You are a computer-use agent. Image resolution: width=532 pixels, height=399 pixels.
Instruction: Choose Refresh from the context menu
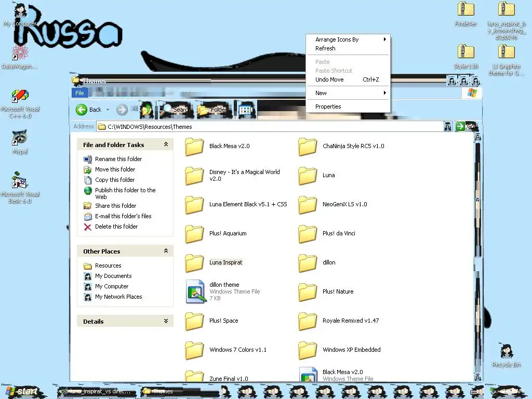click(x=348, y=48)
